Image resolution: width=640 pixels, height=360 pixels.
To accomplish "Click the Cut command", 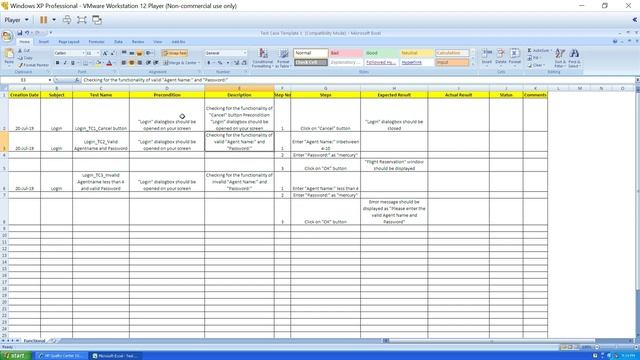I will pyautogui.click(x=24, y=51).
